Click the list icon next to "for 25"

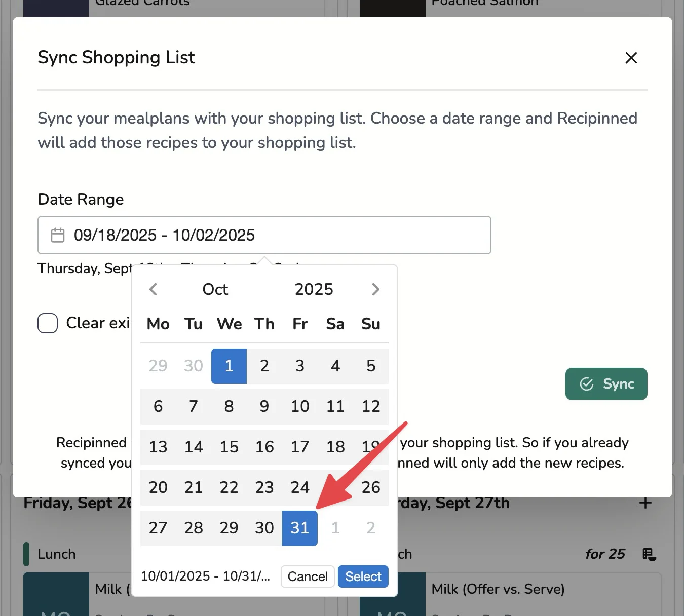click(649, 554)
